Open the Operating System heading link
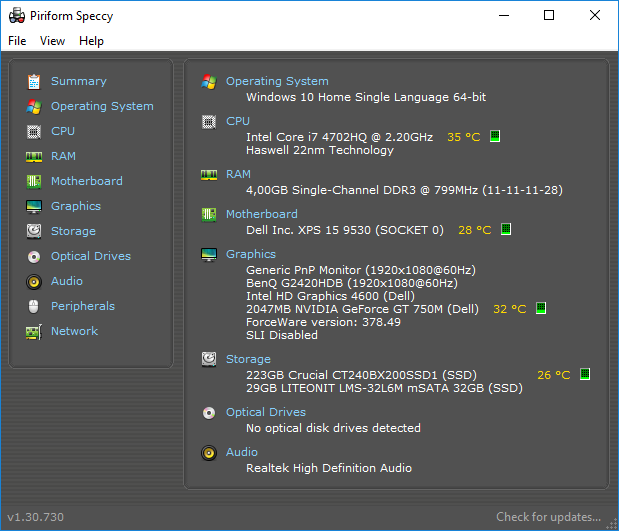Image resolution: width=619 pixels, height=531 pixels. 277,81
